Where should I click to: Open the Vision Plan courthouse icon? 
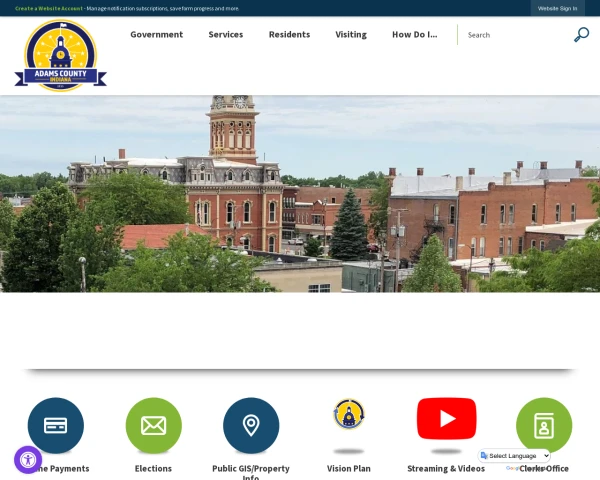[x=349, y=414]
